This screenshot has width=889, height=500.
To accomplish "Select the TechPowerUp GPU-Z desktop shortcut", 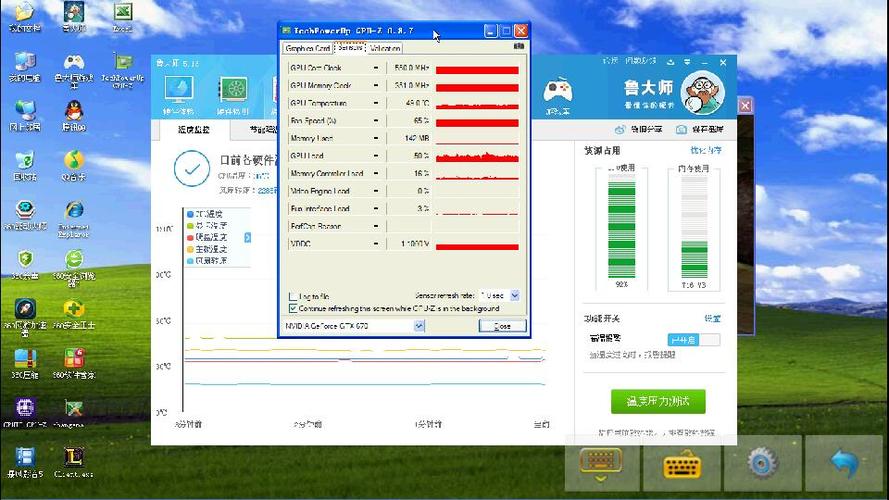I will point(123,71).
